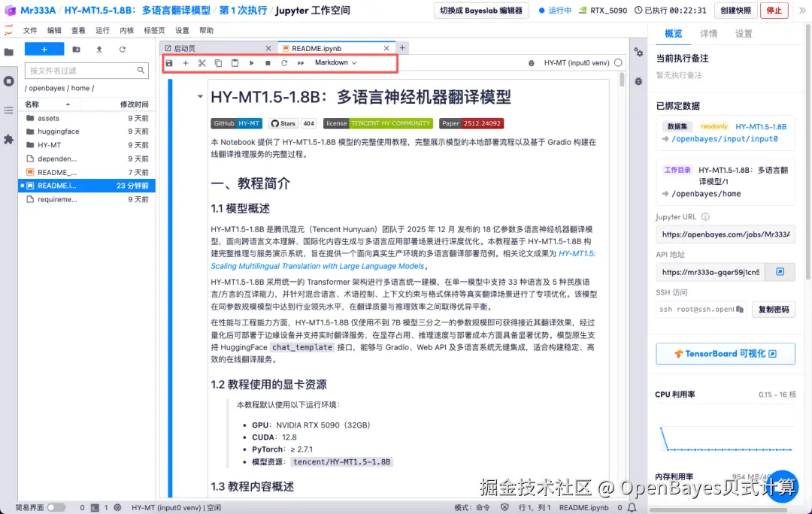The width and height of the screenshot is (812, 514).
Task: Collapse the HY-MT1.5-1.8B heading section
Action: [x=200, y=96]
